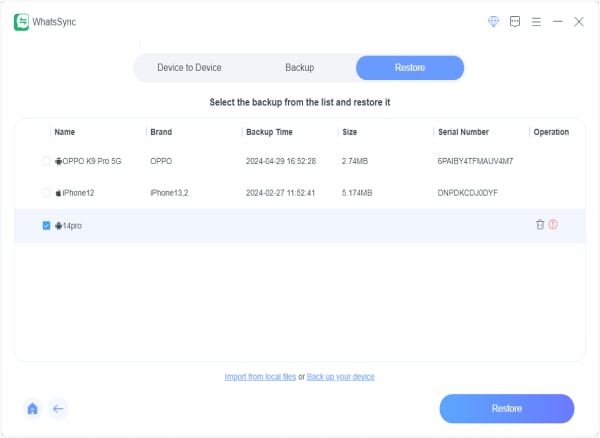The height and width of the screenshot is (438, 600).
Task: Switch to the Backup tab
Action: tap(300, 68)
